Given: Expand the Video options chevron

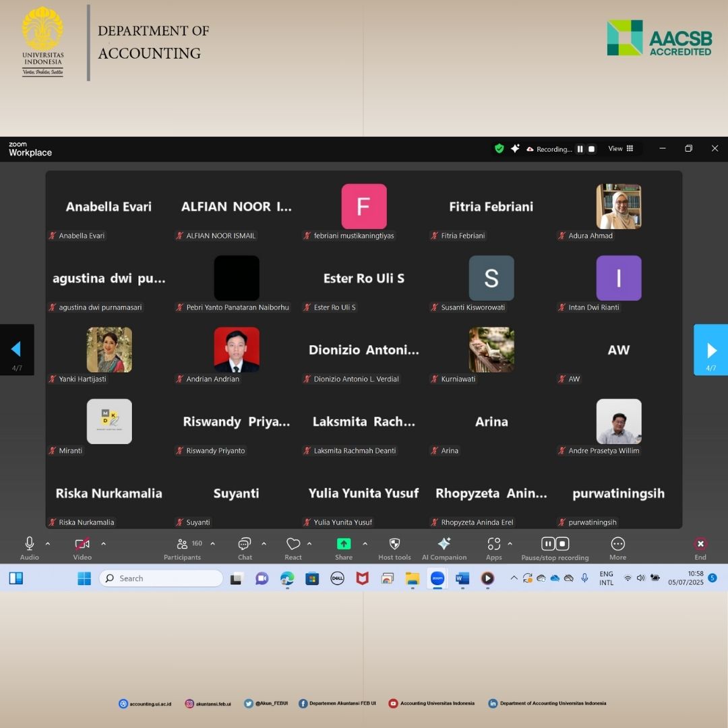Looking at the screenshot, I should click(103, 543).
